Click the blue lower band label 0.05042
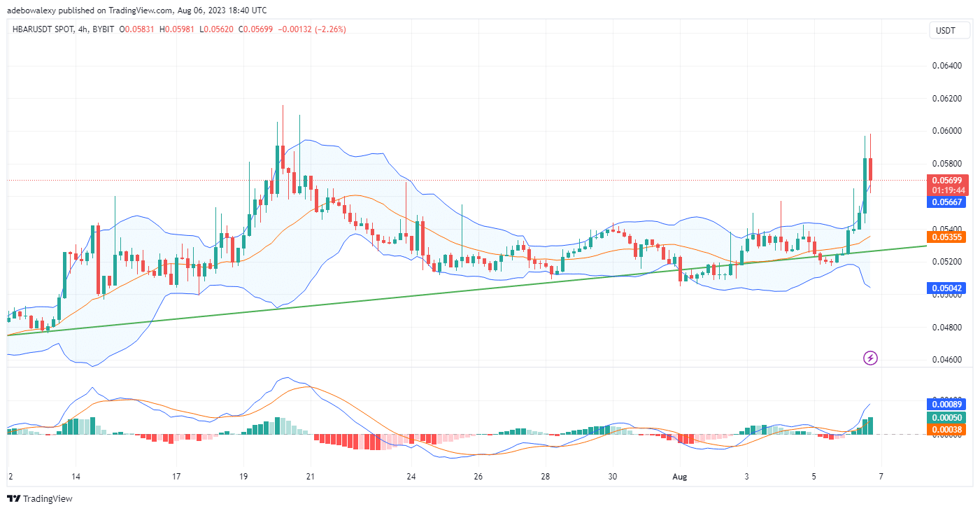 (948, 288)
